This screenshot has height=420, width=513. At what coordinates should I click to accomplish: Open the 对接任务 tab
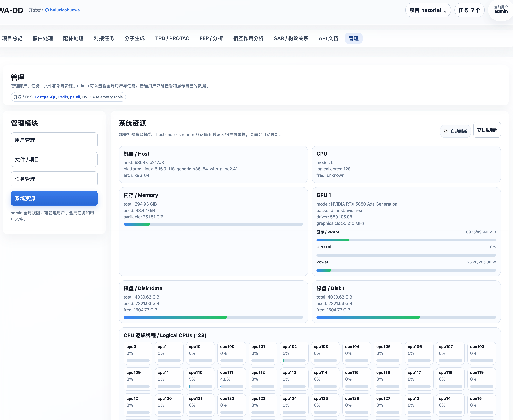click(x=104, y=38)
